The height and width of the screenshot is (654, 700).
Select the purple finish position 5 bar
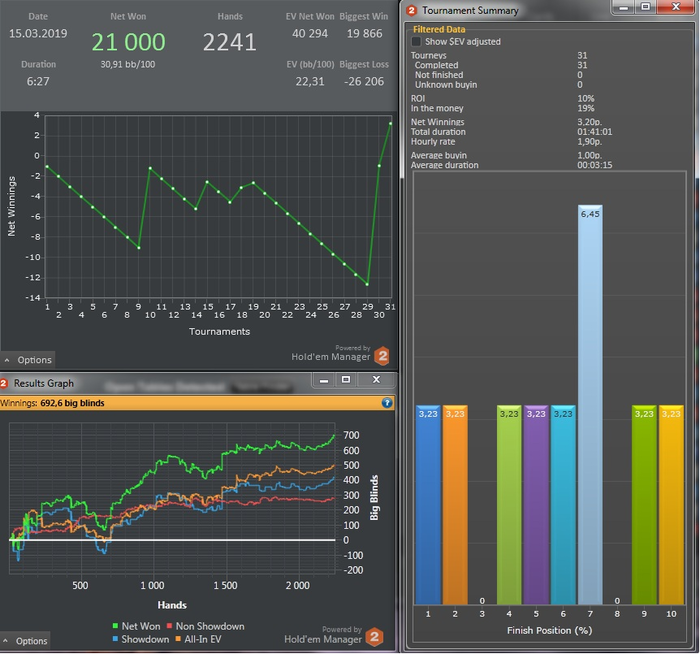536,504
